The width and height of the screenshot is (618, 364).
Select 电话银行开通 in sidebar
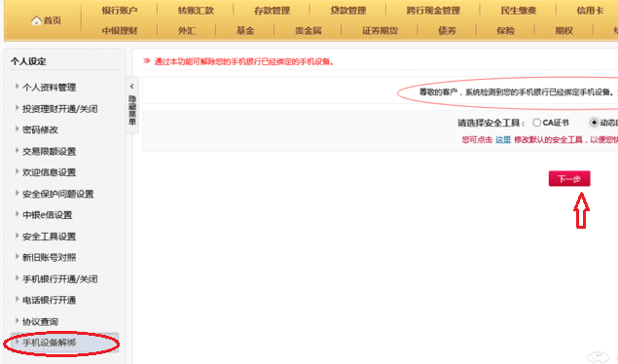point(49,300)
